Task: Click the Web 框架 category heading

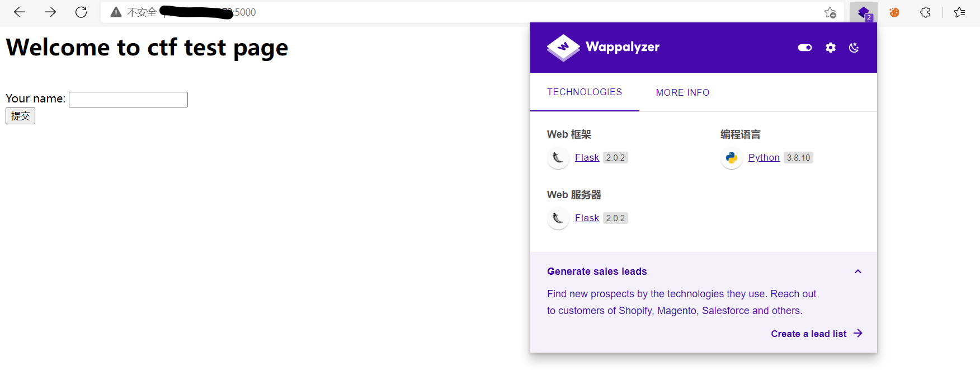Action: click(569, 134)
